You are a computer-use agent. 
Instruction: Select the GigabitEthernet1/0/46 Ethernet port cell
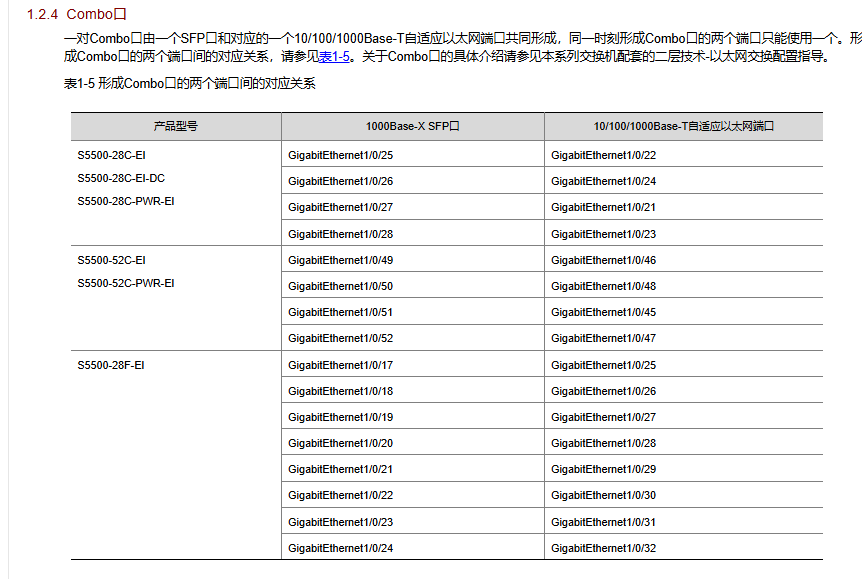coord(603,260)
